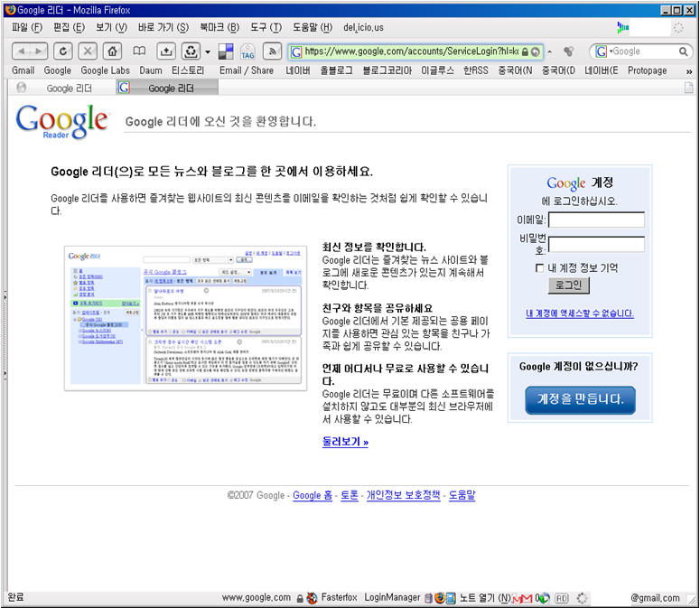This screenshot has height=608, width=700.
Task: Click the 로그인 button
Action: point(568,285)
